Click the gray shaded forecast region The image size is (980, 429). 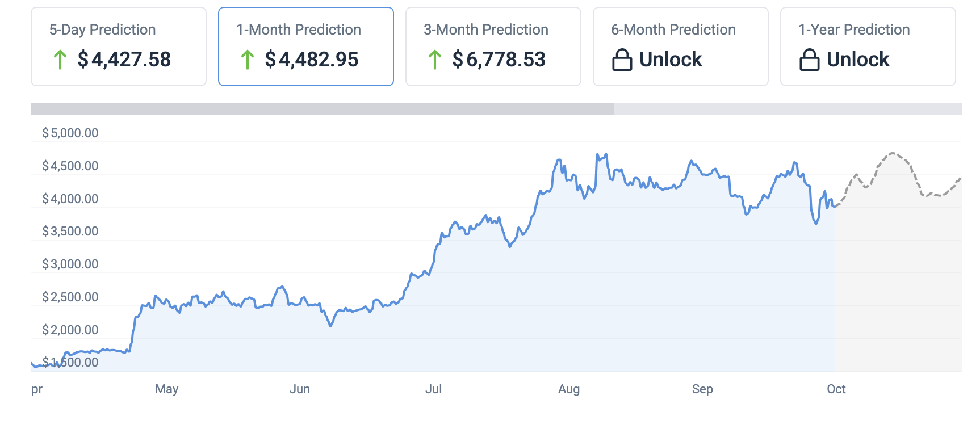pos(897,284)
